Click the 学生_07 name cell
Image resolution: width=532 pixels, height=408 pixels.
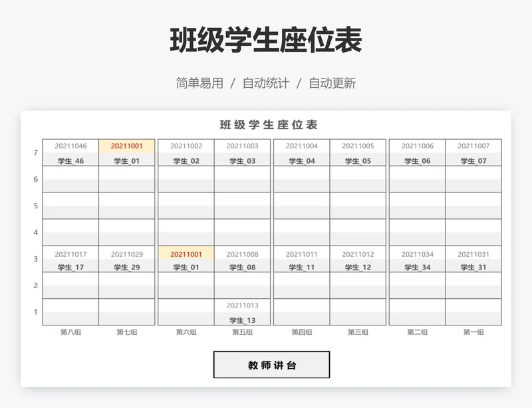[473, 159]
